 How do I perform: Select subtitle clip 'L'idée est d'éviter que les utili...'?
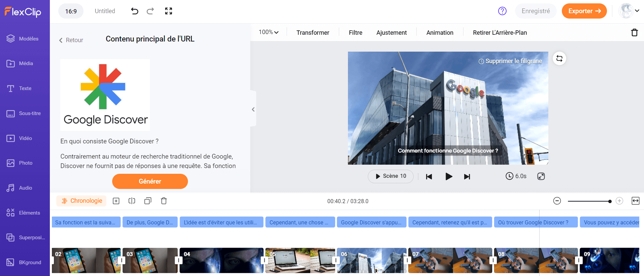coord(222,222)
